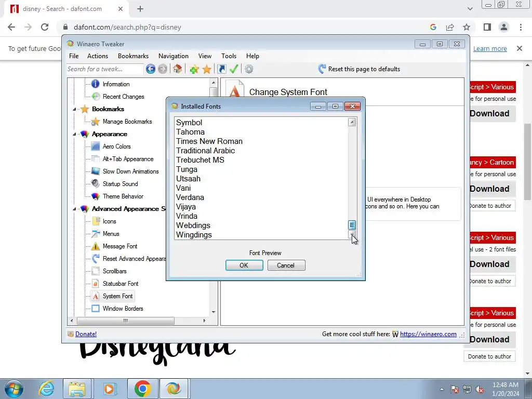532x399 pixels.
Task: Open the View menu
Action: click(x=205, y=56)
